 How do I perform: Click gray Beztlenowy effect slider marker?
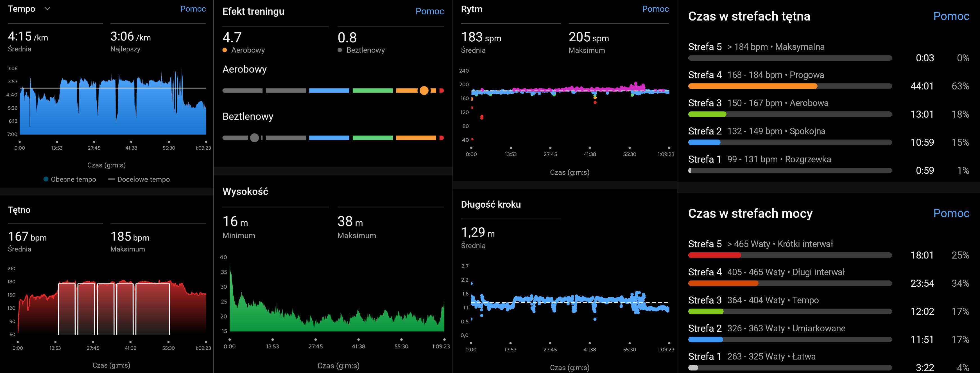point(254,138)
